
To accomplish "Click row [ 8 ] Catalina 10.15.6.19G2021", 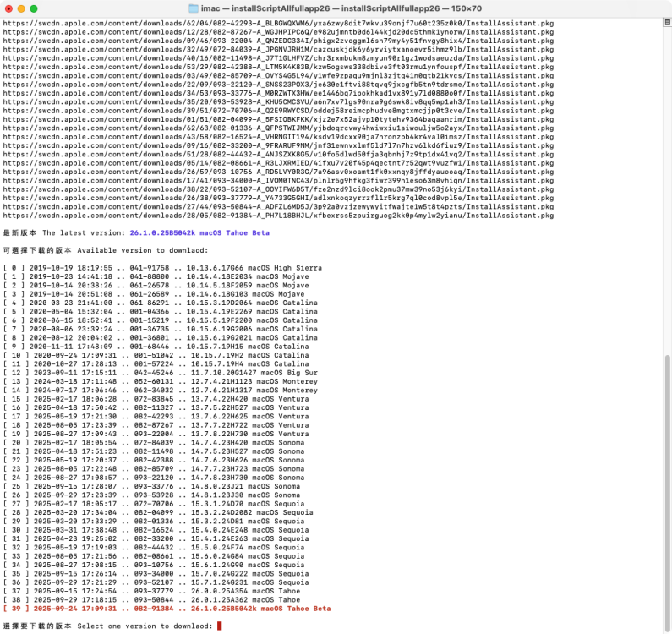I will pos(161,337).
